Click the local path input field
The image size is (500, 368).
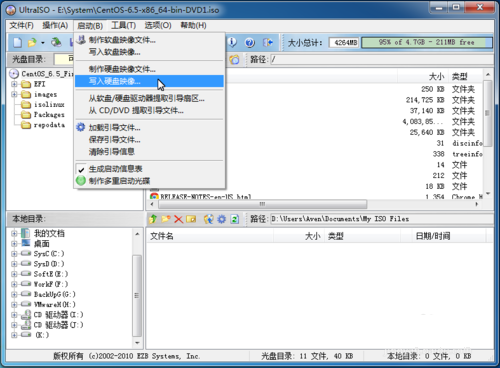382,219
